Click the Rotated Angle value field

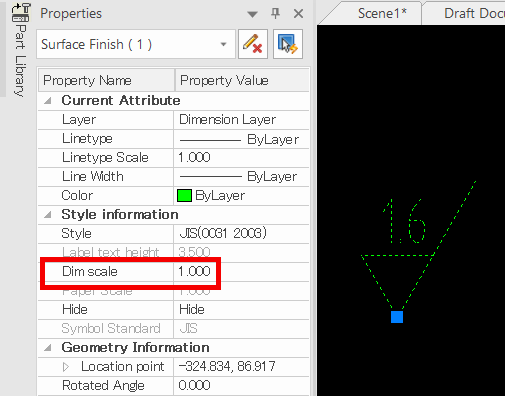pos(241,386)
